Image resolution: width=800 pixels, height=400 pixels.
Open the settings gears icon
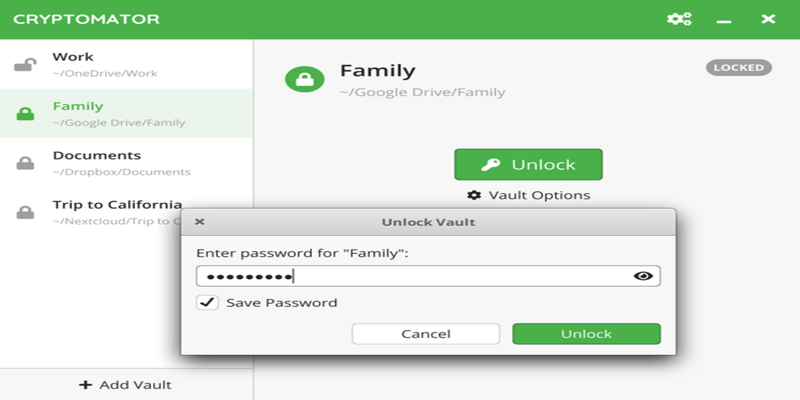pyautogui.click(x=679, y=19)
